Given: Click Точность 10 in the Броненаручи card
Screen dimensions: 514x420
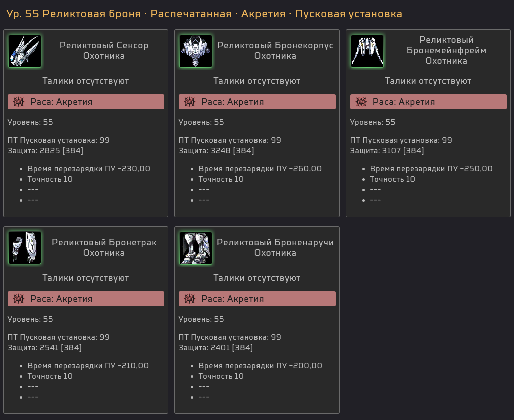Looking at the screenshot, I should click(x=221, y=376).
